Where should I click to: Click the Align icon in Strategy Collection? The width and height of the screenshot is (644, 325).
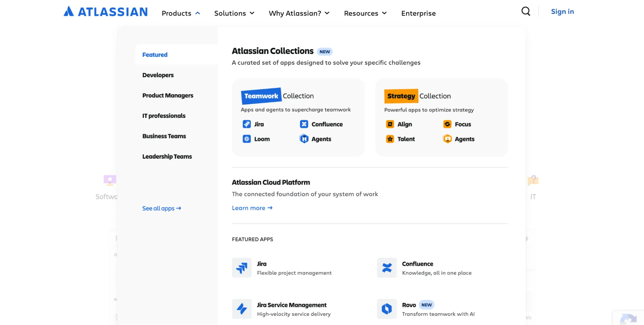coord(390,124)
